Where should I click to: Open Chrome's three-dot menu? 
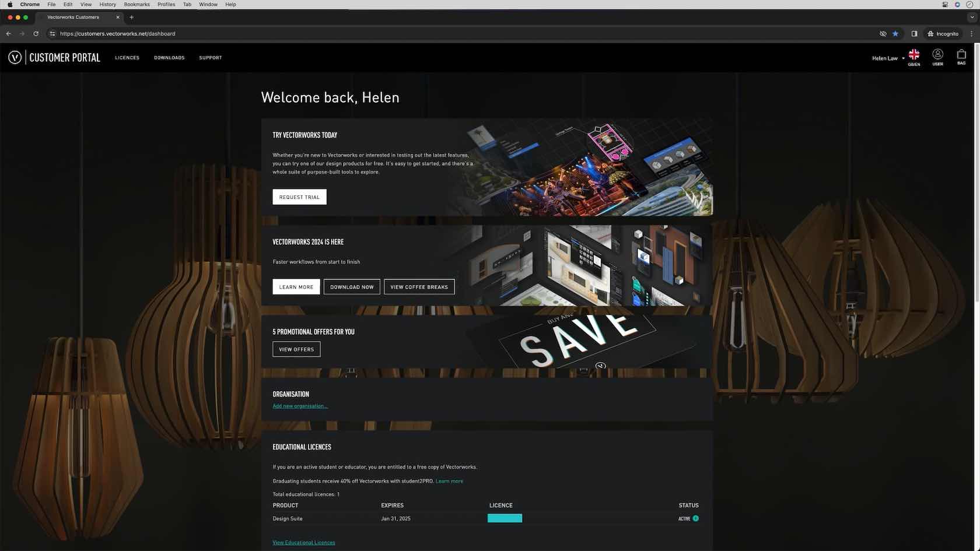pyautogui.click(x=971, y=34)
